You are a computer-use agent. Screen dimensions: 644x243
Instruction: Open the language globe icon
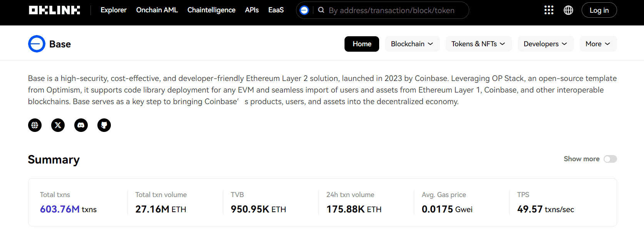click(x=568, y=10)
